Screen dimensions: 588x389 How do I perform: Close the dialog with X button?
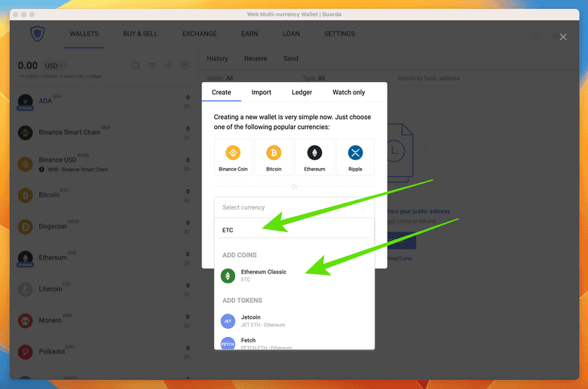(x=563, y=37)
